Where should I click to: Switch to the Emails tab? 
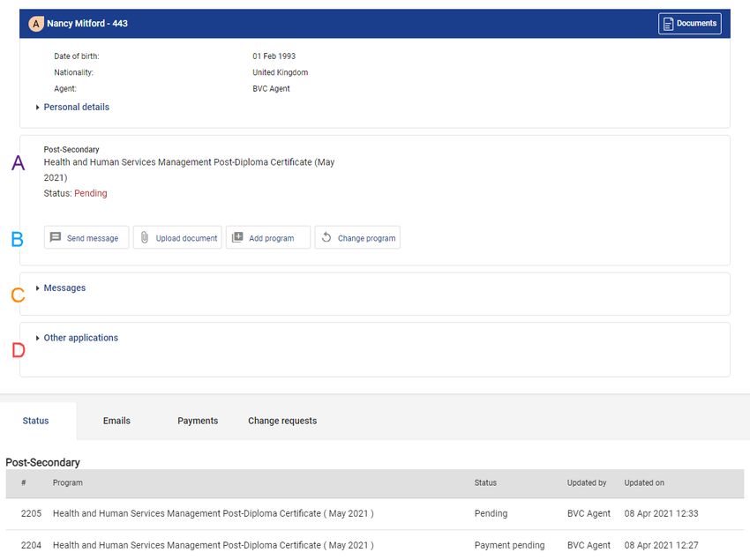pos(116,421)
